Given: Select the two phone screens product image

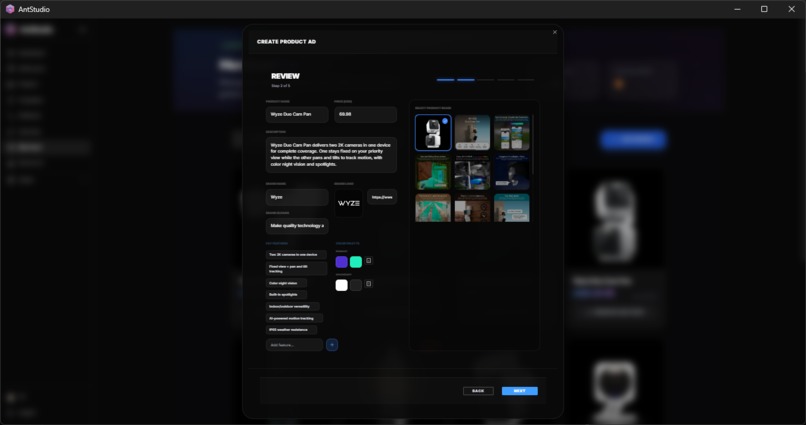Looking at the screenshot, I should coord(511,133).
